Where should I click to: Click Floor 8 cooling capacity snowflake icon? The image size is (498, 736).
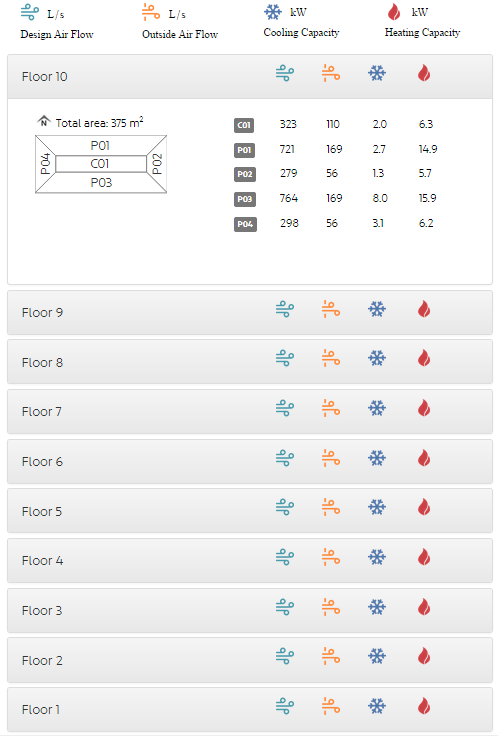(x=377, y=359)
